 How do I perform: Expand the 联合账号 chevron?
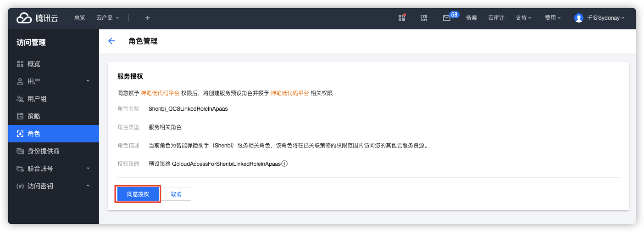tap(88, 168)
